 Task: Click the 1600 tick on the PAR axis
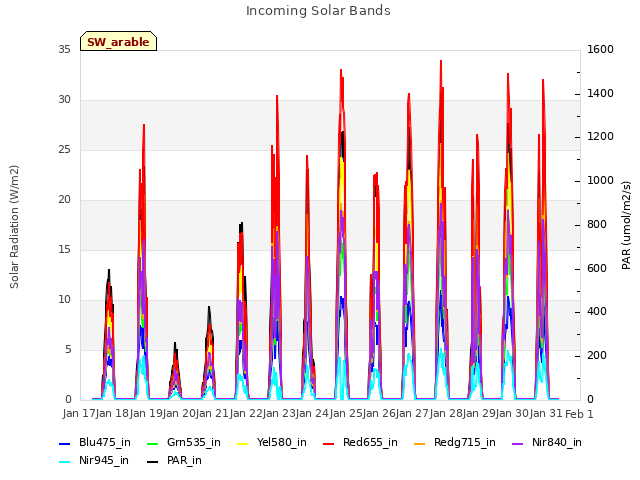(x=600, y=49)
